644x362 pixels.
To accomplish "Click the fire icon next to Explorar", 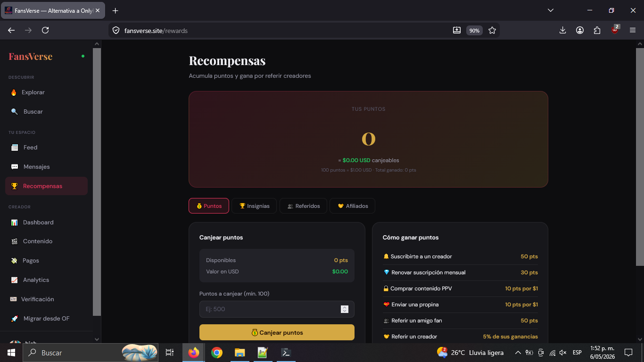I will point(14,92).
